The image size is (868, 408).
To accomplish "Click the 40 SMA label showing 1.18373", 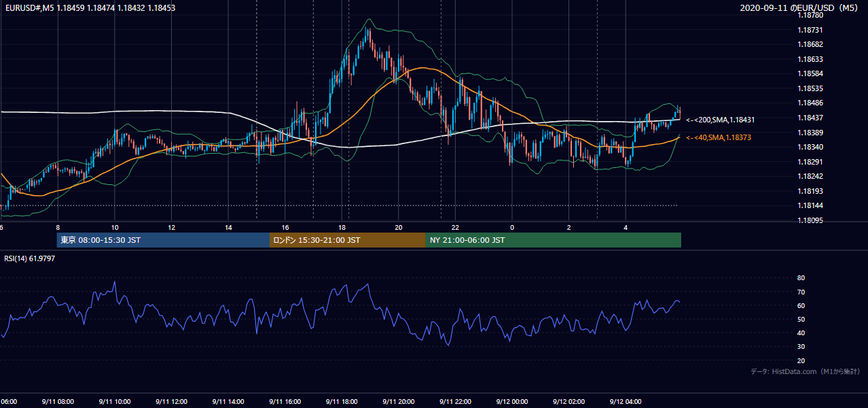I will pyautogui.click(x=719, y=137).
